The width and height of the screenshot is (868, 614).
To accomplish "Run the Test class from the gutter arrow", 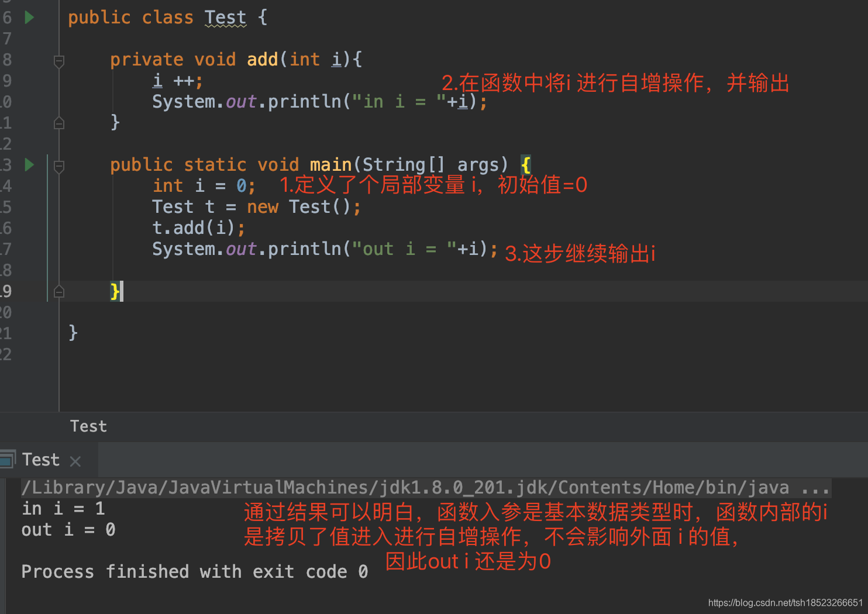I will click(x=29, y=18).
